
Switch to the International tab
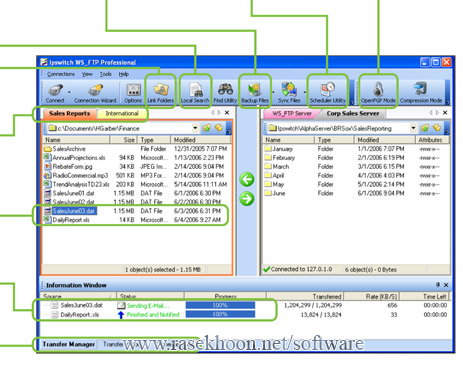tap(122, 113)
